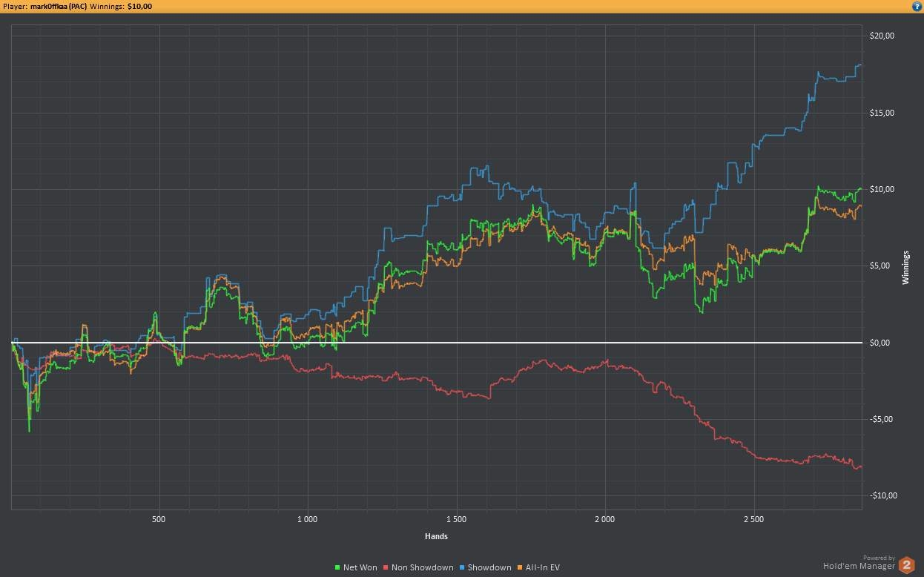Toggle the Showdown series label
Image resolution: width=924 pixels, height=577 pixels.
(489, 567)
